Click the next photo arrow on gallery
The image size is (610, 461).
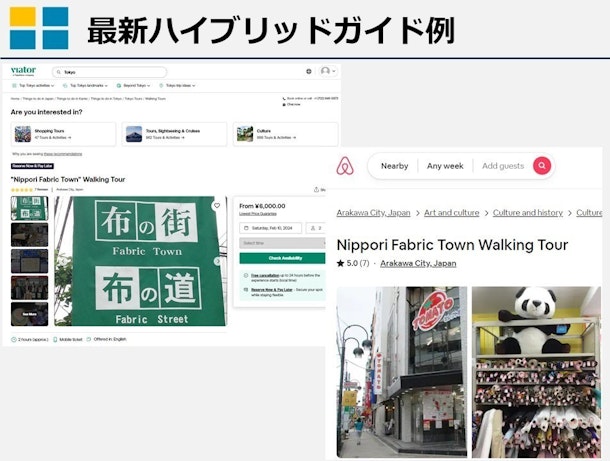point(218,261)
